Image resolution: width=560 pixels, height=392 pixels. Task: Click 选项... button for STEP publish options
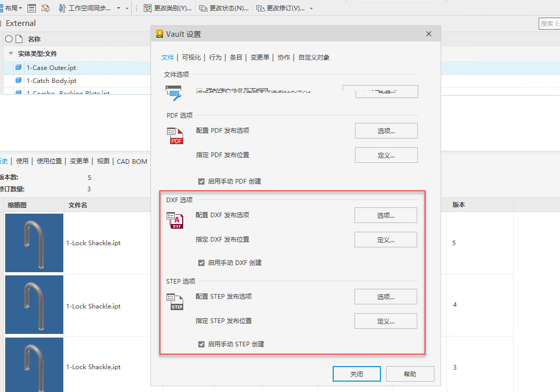(386, 297)
